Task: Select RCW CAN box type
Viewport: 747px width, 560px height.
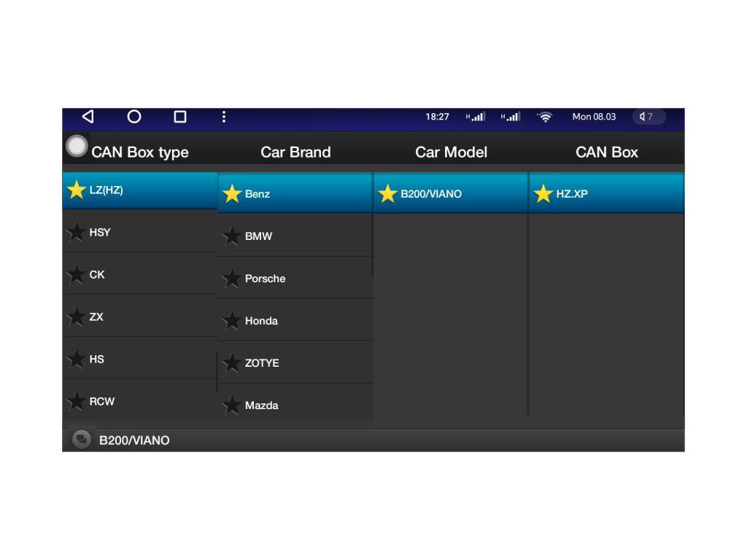Action: click(140, 400)
